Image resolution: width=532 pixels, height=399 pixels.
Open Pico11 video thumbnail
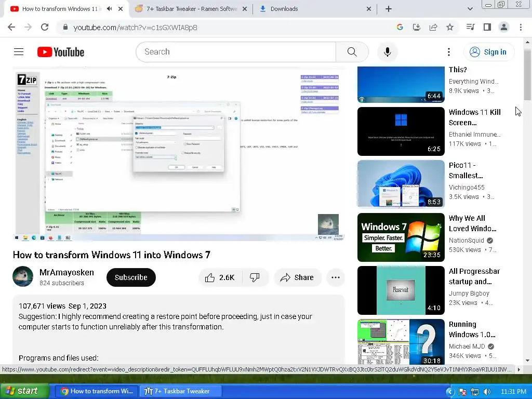coord(401,184)
